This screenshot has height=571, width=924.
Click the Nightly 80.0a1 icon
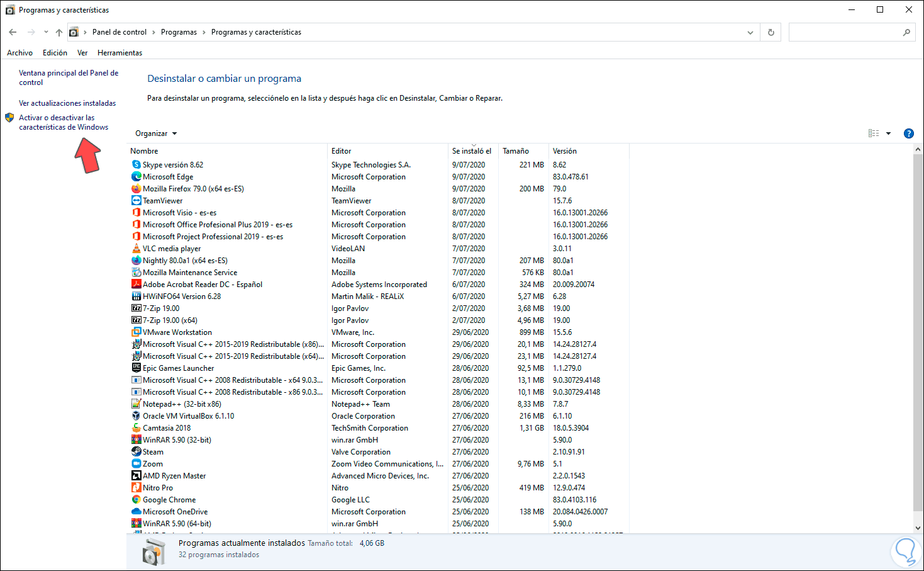pyautogui.click(x=136, y=261)
